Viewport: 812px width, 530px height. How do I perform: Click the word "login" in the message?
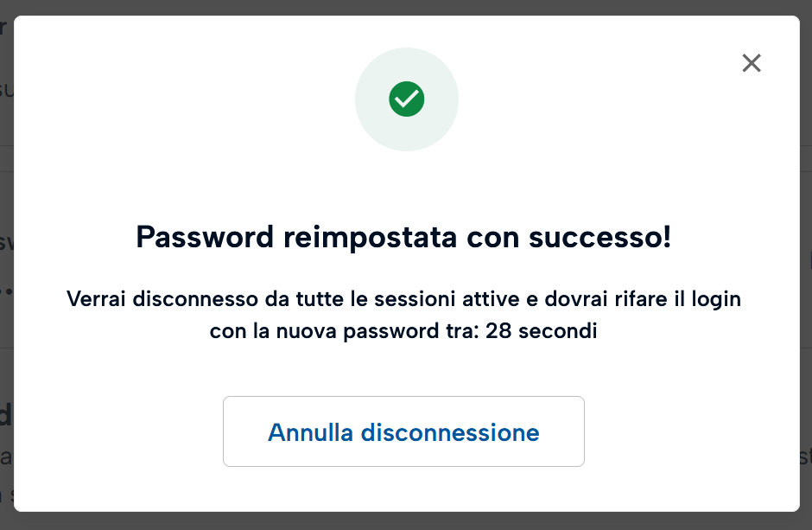pos(716,300)
